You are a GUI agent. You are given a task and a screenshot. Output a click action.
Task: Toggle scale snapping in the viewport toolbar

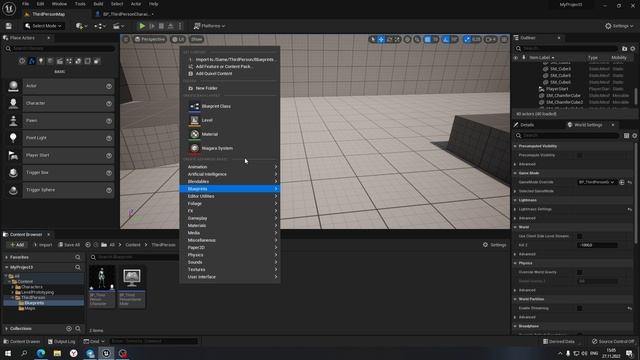click(x=467, y=39)
